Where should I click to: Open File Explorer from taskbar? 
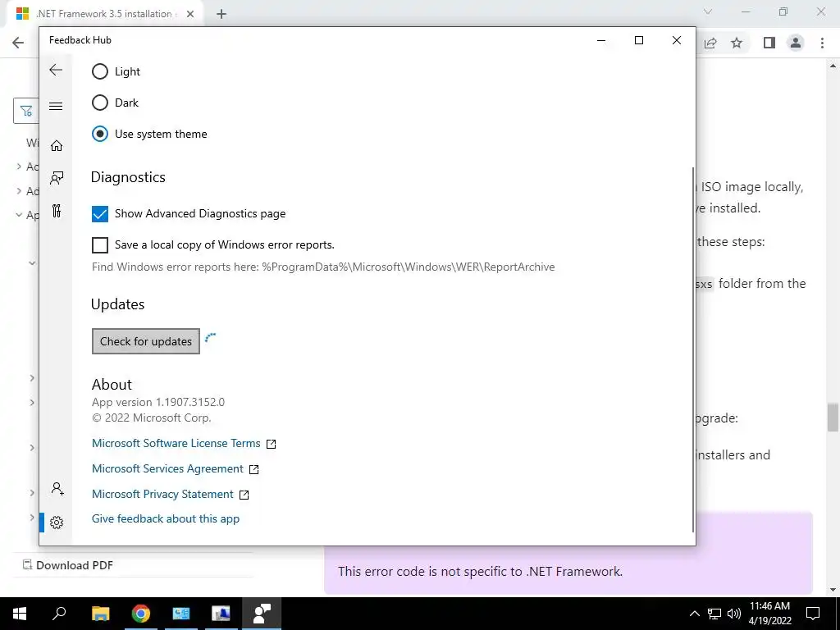pyautogui.click(x=100, y=614)
